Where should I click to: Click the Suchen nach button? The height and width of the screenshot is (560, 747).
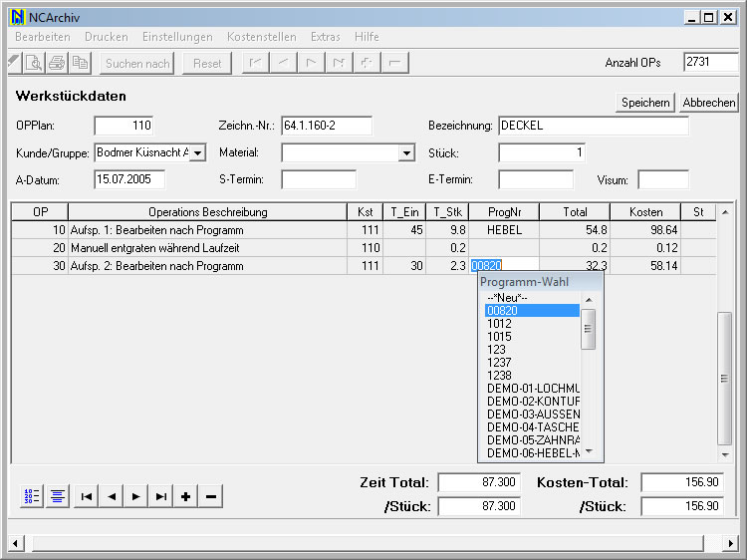click(137, 64)
